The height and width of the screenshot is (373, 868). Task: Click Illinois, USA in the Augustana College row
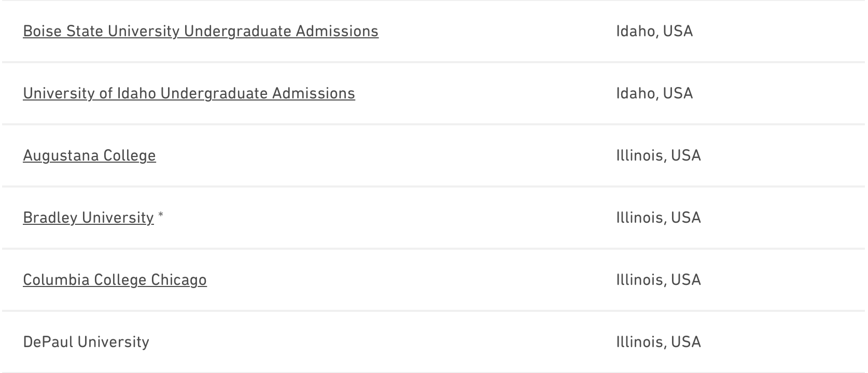pos(659,155)
